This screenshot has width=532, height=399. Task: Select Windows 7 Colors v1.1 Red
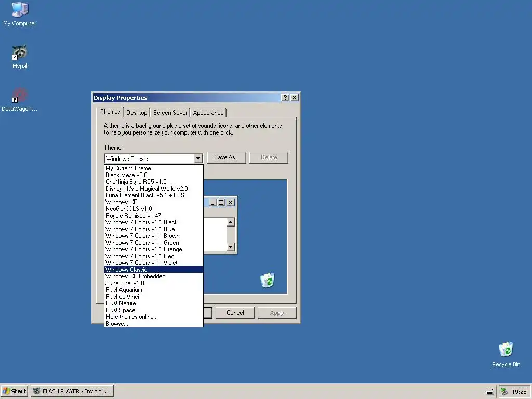(x=154, y=256)
